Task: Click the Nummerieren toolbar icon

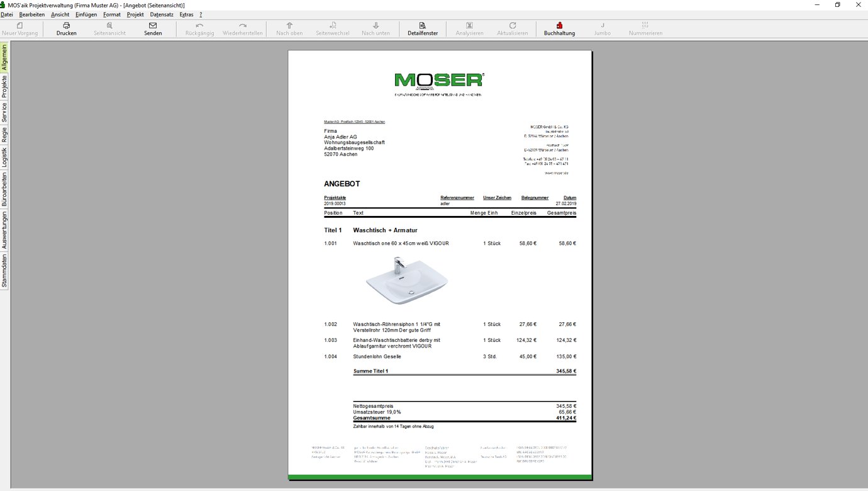Action: point(645,26)
